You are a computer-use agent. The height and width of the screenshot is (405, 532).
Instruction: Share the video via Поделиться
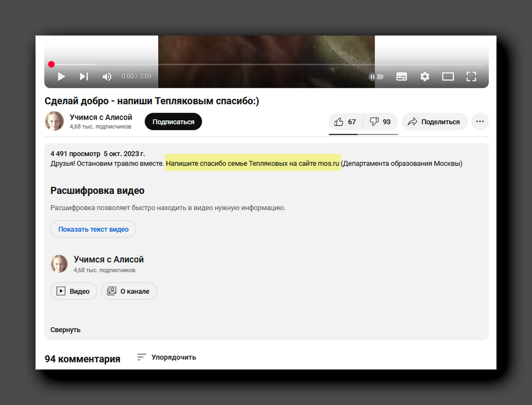click(434, 121)
